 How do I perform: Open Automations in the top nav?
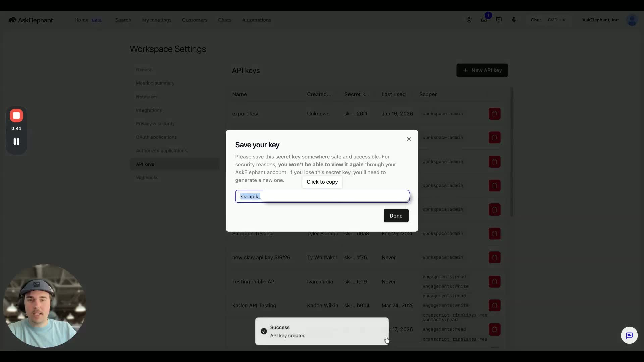pyautogui.click(x=257, y=20)
